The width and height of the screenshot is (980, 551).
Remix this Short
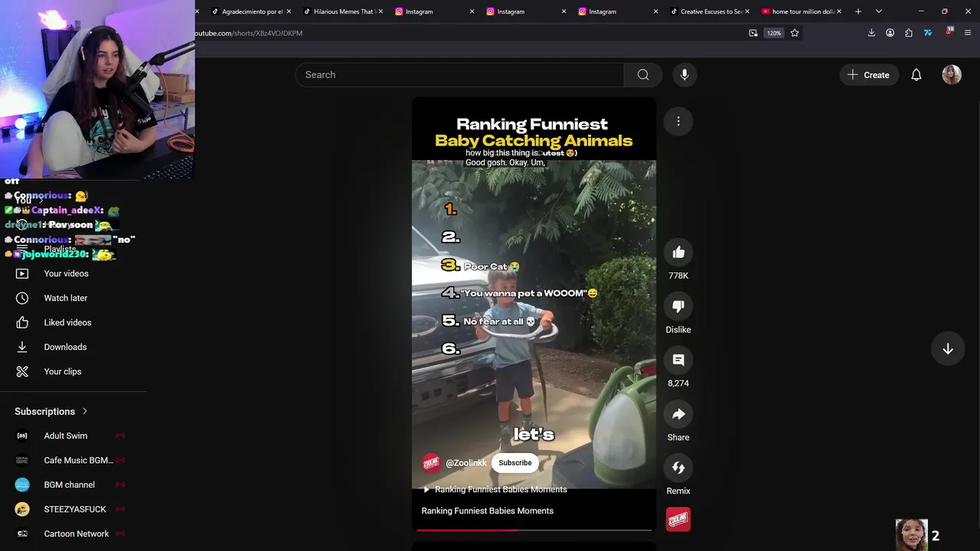click(x=678, y=468)
